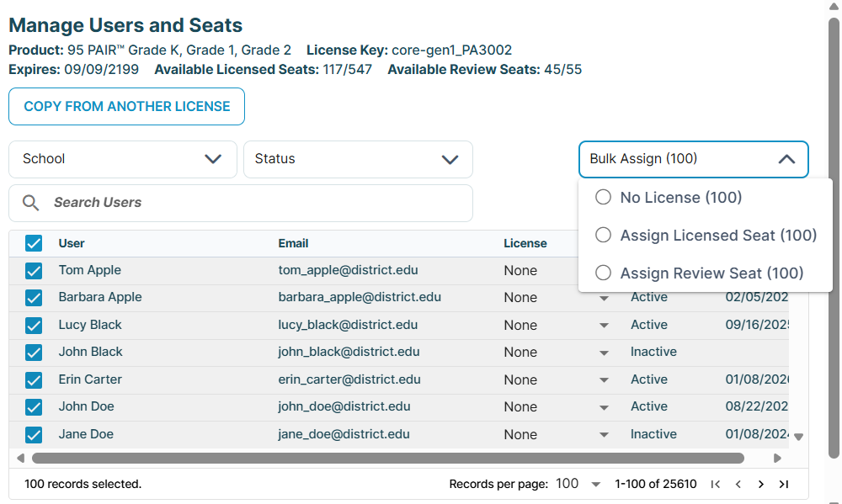The width and height of the screenshot is (842, 504).
Task: Uncheck the select-all header checkbox
Action: coord(34,243)
